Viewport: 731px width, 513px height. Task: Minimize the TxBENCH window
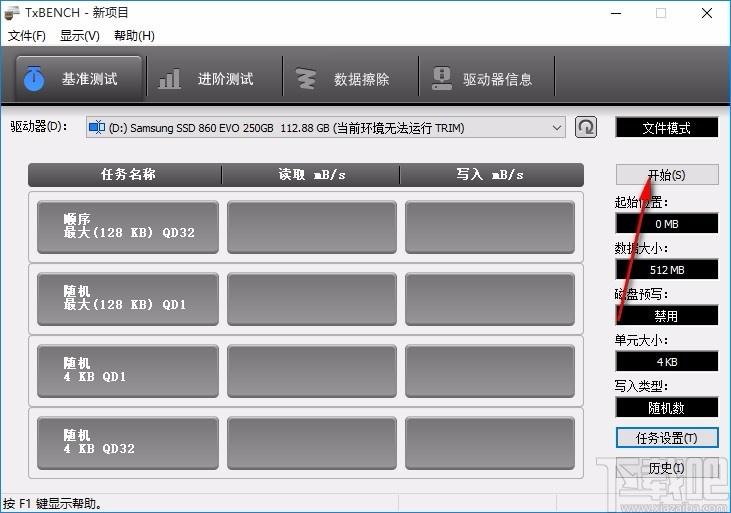point(616,14)
